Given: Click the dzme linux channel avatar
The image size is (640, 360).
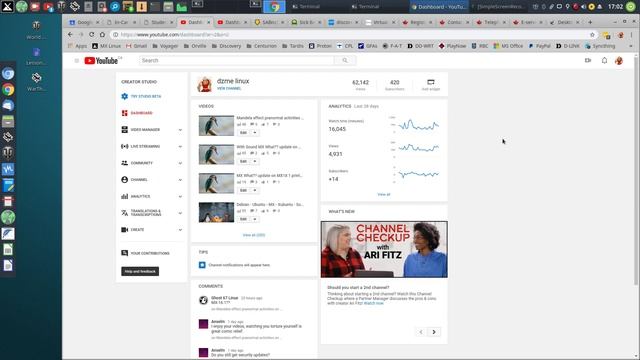Looking at the screenshot, I should click(204, 84).
